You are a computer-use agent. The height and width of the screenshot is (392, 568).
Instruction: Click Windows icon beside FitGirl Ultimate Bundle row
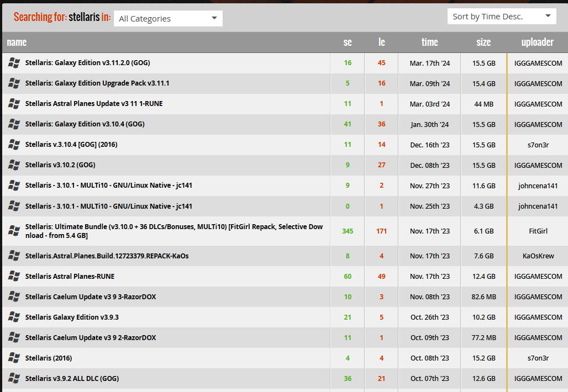click(x=14, y=231)
